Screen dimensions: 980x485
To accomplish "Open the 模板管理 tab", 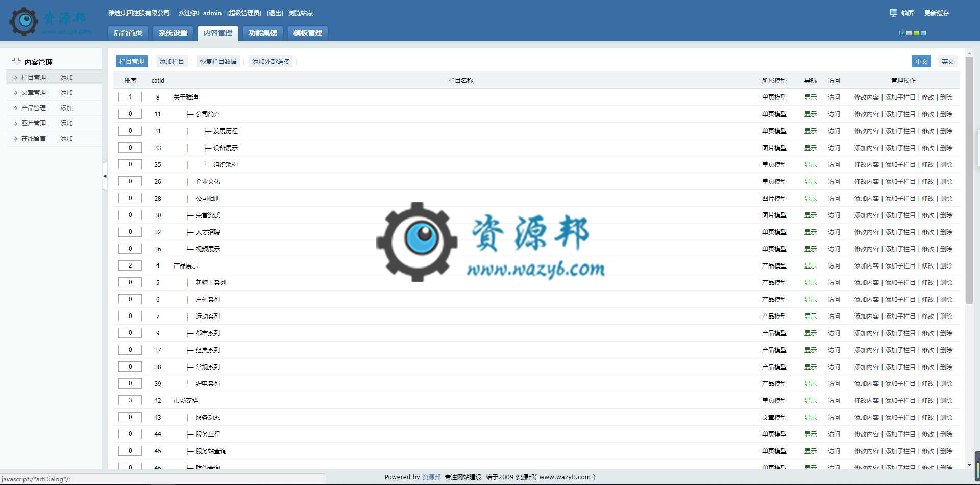I will point(308,33).
